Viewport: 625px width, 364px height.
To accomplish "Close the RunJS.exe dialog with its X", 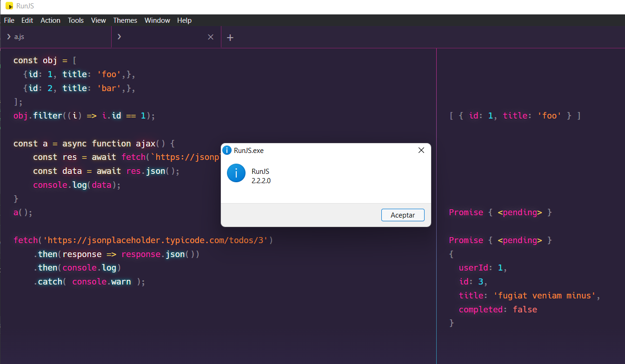I will (421, 150).
